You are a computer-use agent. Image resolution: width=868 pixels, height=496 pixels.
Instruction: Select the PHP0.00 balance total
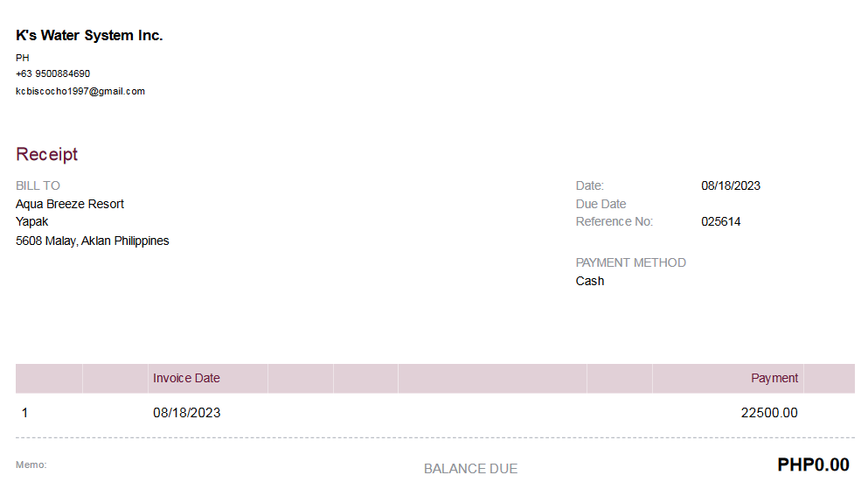tap(813, 465)
